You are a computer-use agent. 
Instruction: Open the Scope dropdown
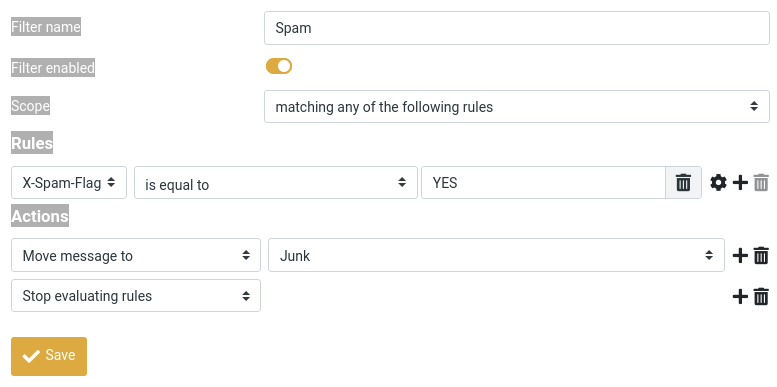[x=517, y=107]
